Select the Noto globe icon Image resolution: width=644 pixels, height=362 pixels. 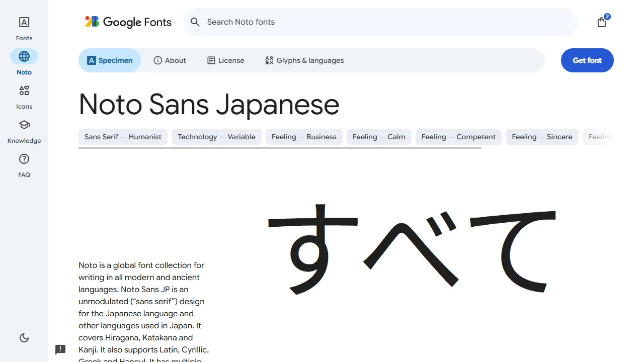pos(24,56)
